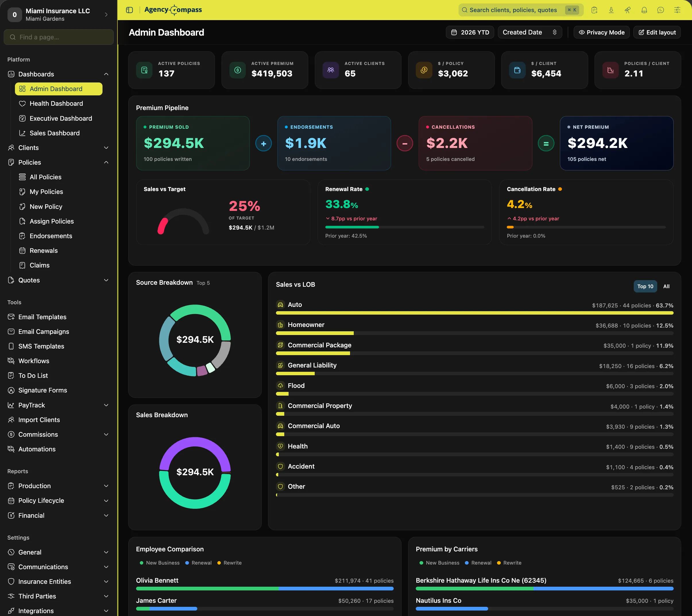The image size is (692, 616).
Task: Click the $ / Client wallet icon
Action: tap(517, 70)
